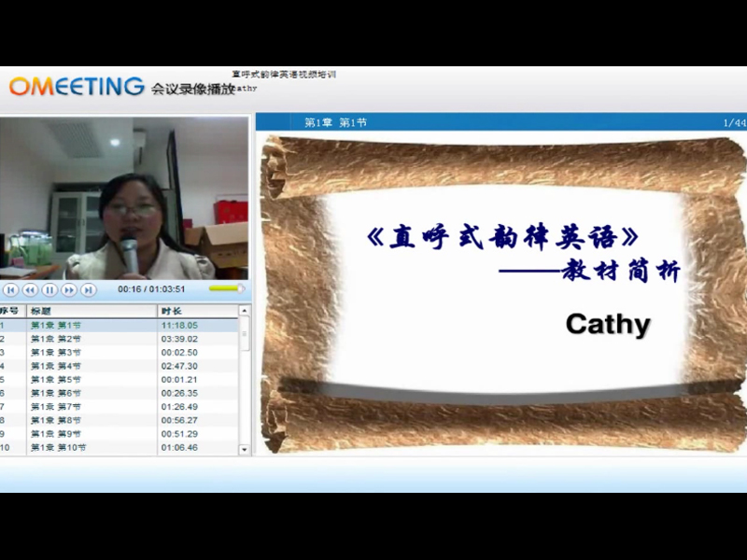Open section 第1章 第5节 from the list
The height and width of the screenshot is (560, 747).
[x=56, y=380]
